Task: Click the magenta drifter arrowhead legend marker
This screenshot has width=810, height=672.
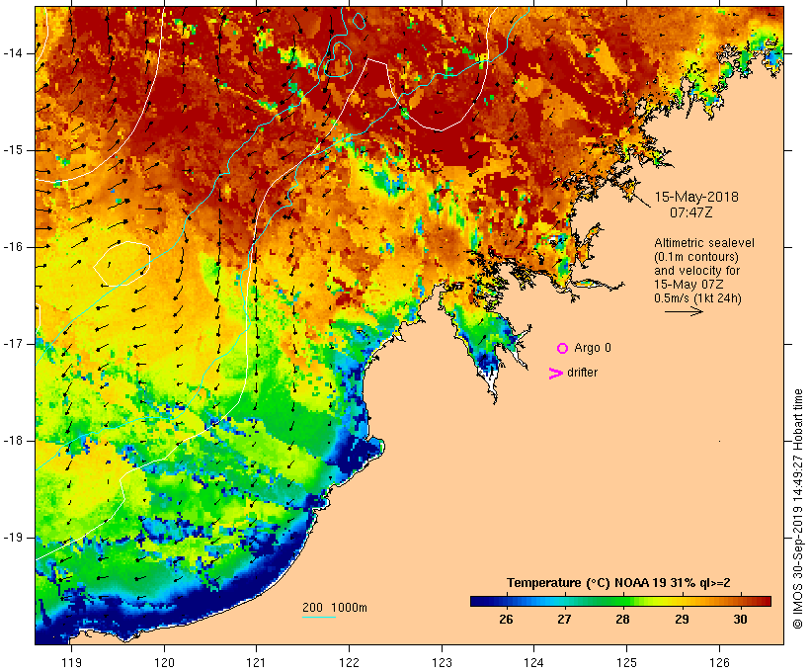Action: (x=555, y=374)
